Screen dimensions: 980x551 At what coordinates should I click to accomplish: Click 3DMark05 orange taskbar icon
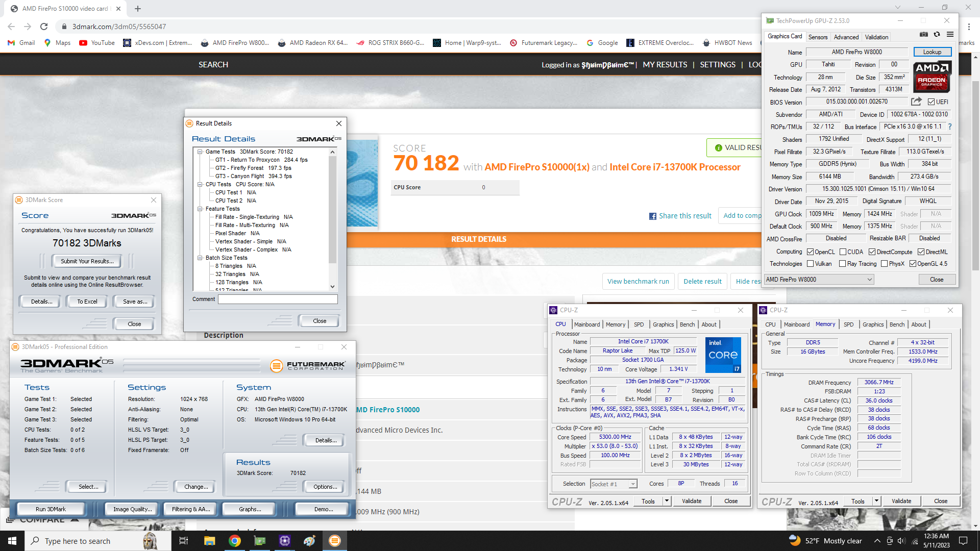(334, 541)
